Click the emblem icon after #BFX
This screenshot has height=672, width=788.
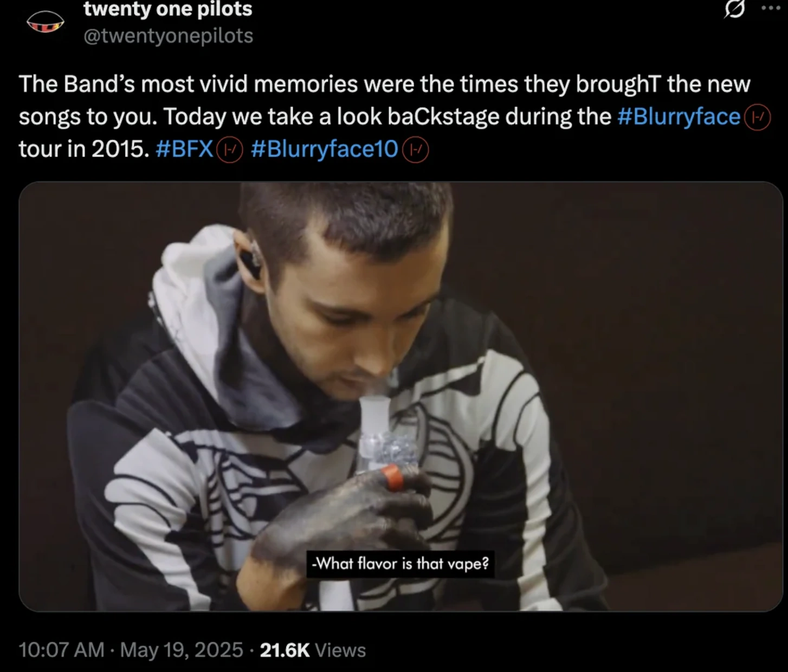click(230, 150)
